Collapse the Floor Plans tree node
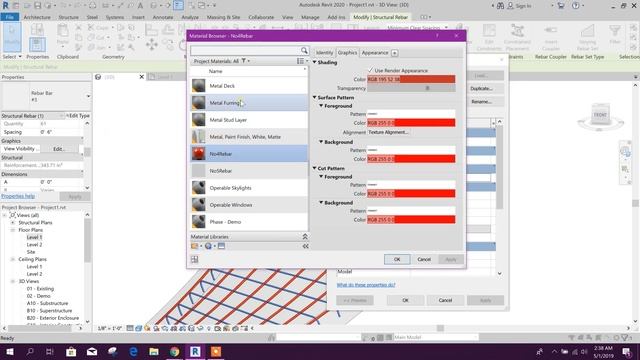 point(13,230)
